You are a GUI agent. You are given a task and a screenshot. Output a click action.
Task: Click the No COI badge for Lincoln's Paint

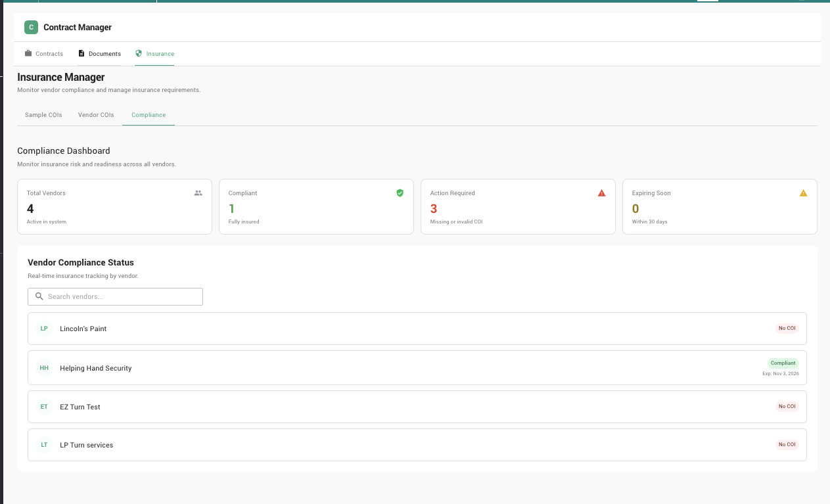[787, 329]
